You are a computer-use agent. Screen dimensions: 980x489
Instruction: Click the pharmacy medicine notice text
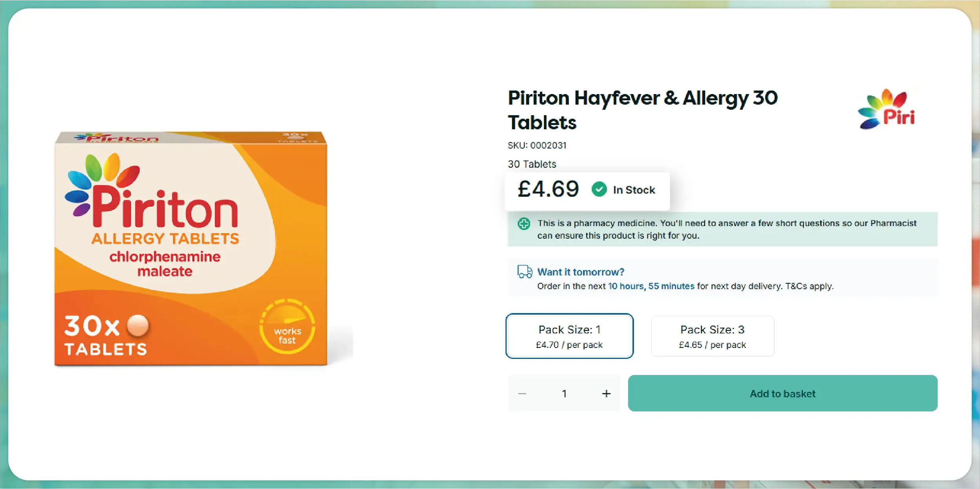pos(726,229)
